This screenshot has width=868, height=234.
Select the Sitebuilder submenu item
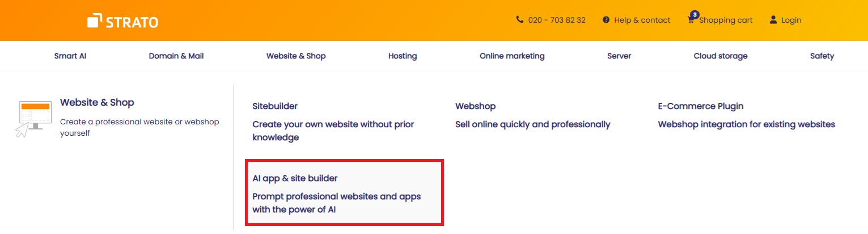(275, 106)
